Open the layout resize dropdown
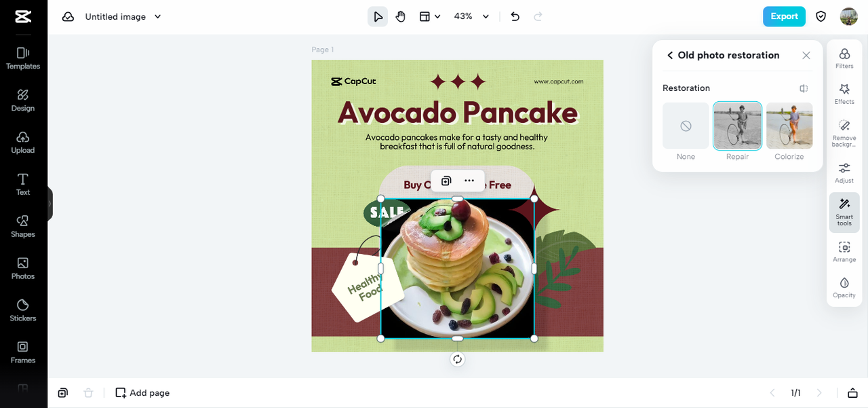868x408 pixels. (x=430, y=16)
